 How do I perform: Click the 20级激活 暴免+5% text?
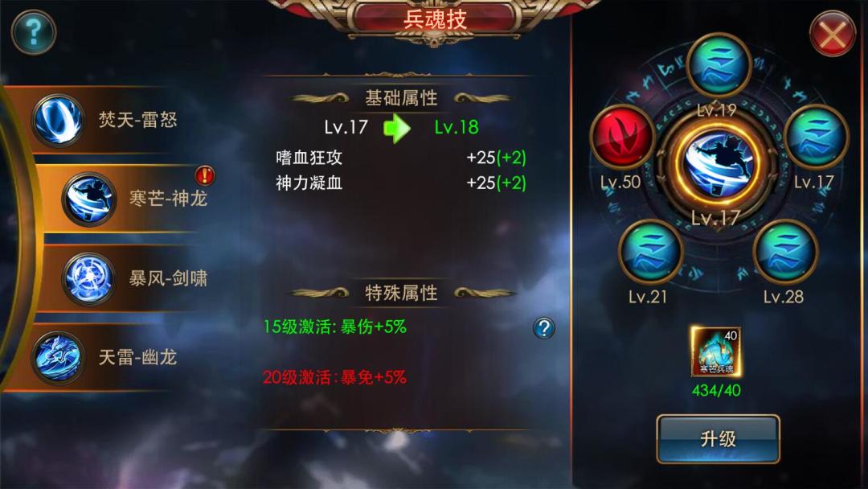coord(335,377)
